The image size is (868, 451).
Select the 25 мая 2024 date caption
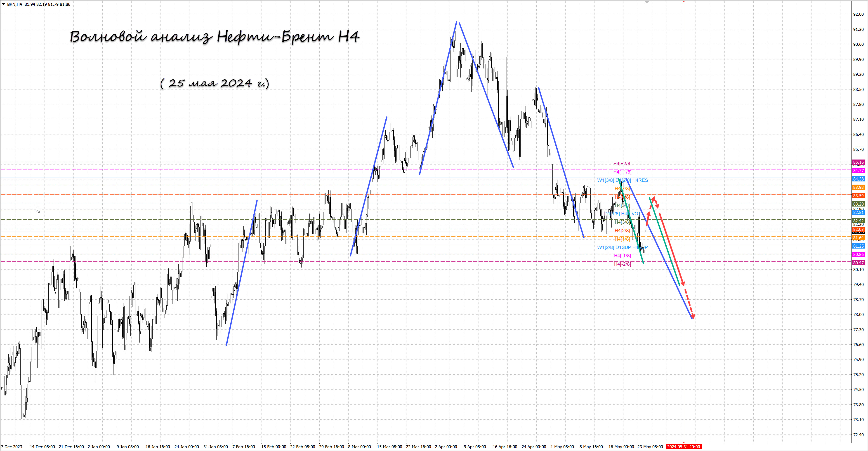215,83
